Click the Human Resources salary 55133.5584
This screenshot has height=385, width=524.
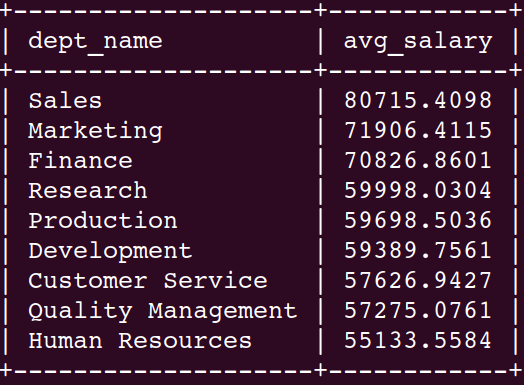coord(418,341)
